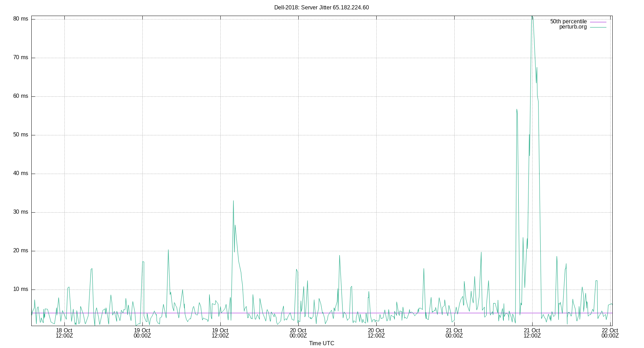Click the '50th percentile' legend label
Image resolution: width=644 pixels, height=348 pixels.
pos(568,22)
